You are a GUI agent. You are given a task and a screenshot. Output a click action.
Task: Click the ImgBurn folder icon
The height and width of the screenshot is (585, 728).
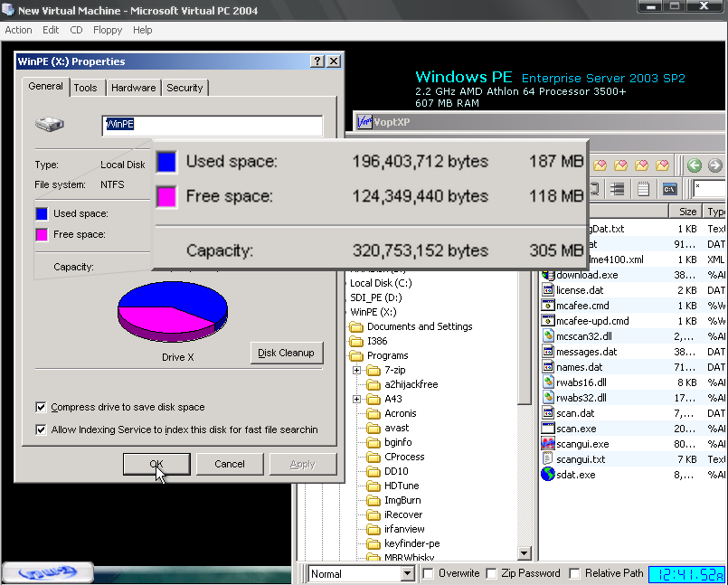373,501
